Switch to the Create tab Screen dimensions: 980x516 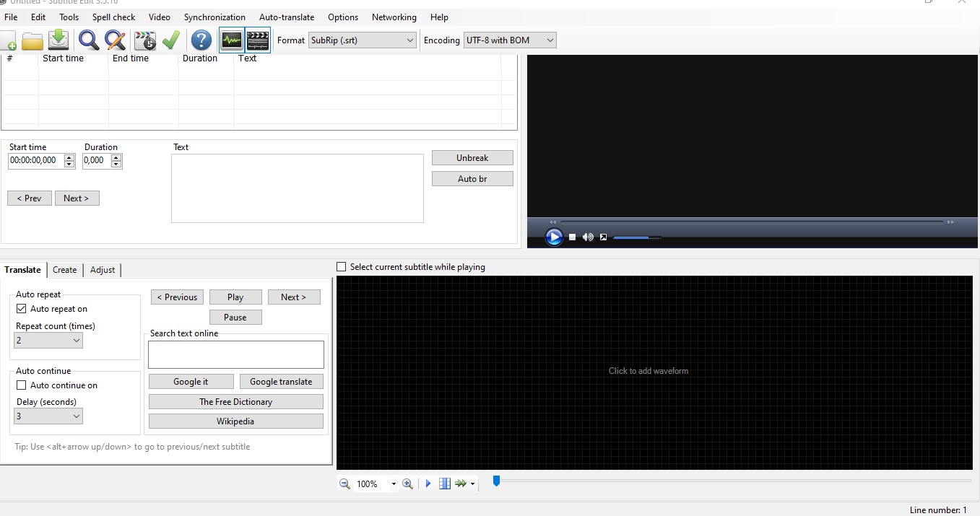(64, 270)
